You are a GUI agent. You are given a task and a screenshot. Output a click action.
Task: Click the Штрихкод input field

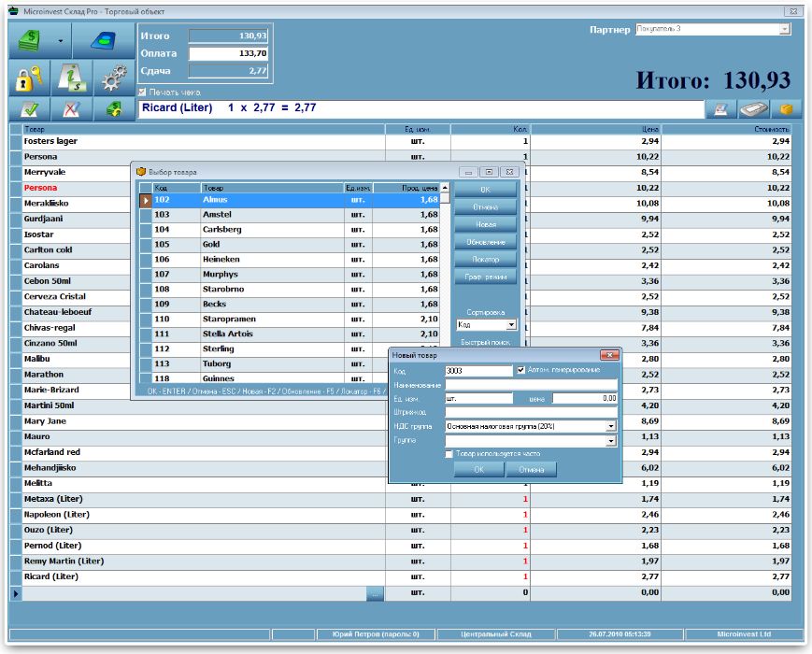click(x=532, y=412)
